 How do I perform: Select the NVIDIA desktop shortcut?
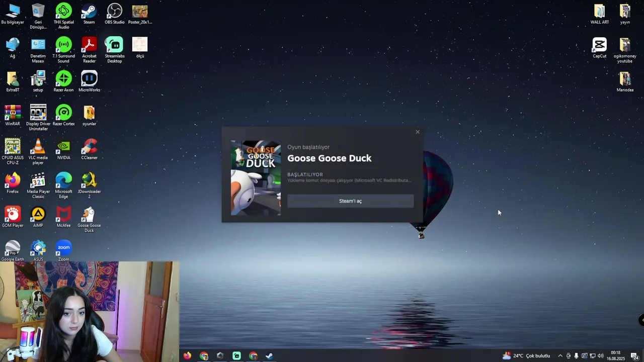click(63, 149)
